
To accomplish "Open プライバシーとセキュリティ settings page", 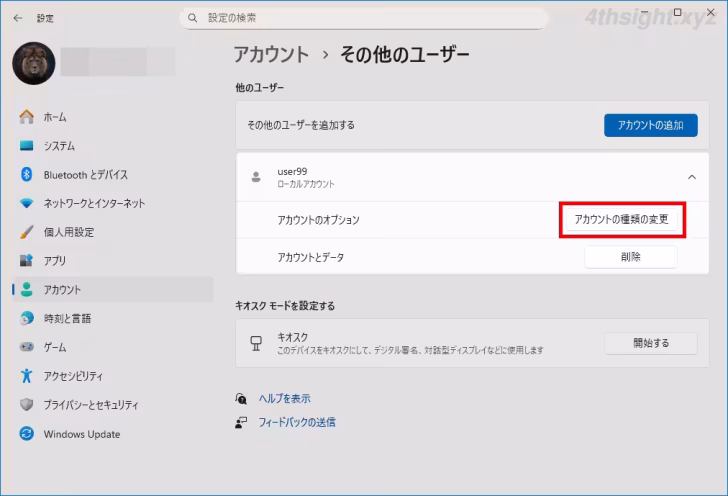I will [x=91, y=405].
